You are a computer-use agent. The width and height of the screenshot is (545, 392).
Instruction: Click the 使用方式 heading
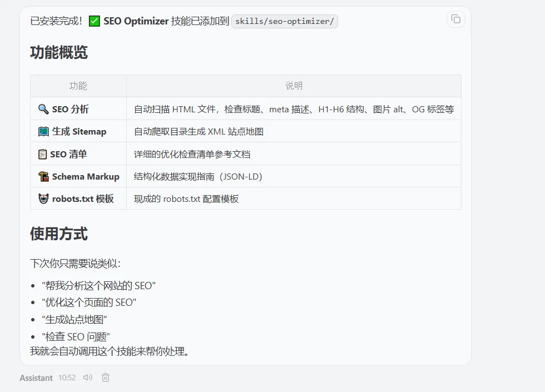[59, 234]
